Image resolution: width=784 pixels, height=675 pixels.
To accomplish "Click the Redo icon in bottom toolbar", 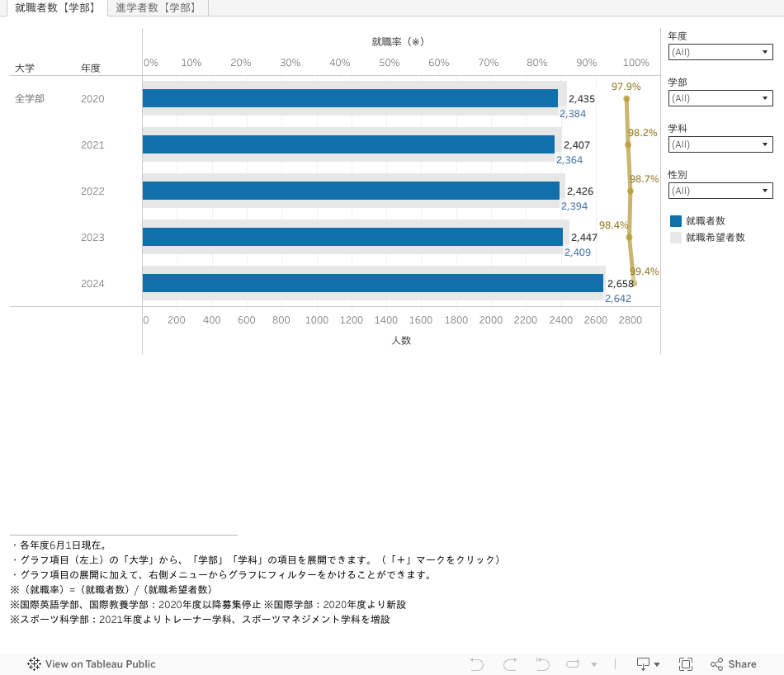I will click(510, 664).
